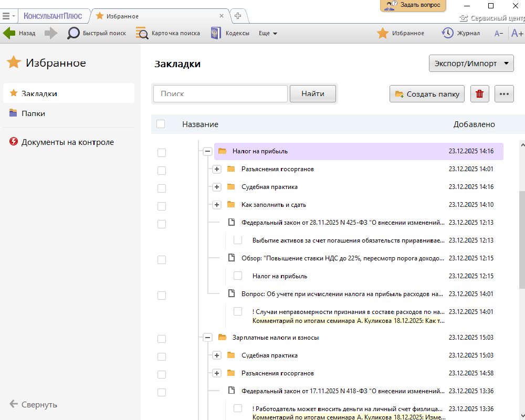Click the vertical scrollbar thumb

[521, 239]
